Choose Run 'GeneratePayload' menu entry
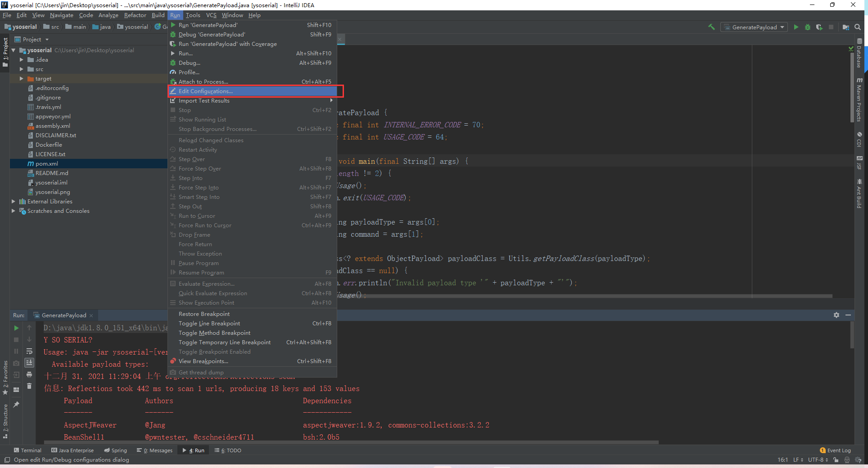 tap(252, 25)
